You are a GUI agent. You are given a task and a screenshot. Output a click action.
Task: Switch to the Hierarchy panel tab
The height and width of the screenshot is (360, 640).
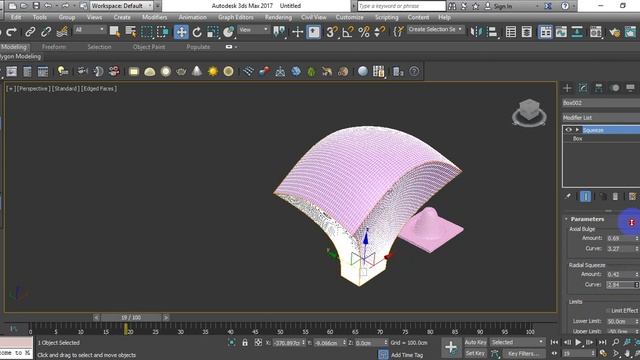(x=599, y=88)
